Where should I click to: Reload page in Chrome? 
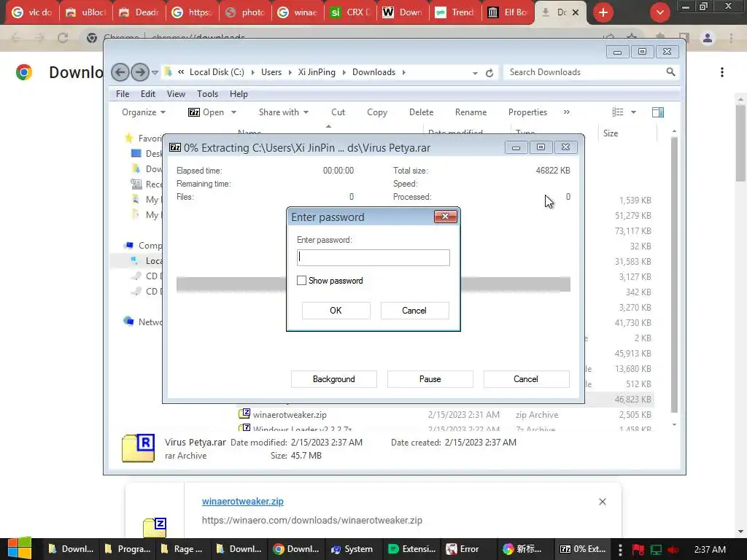[x=63, y=38]
